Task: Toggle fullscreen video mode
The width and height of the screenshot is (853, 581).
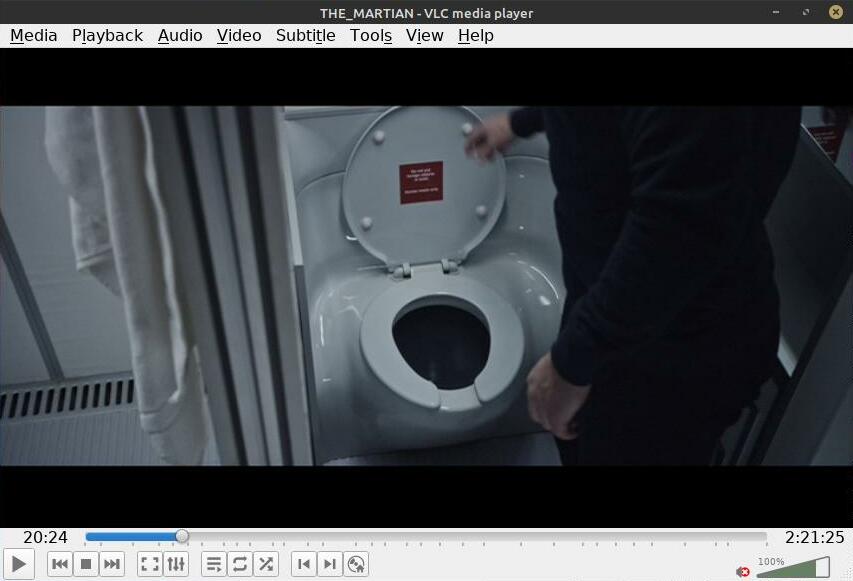Action: 150,564
